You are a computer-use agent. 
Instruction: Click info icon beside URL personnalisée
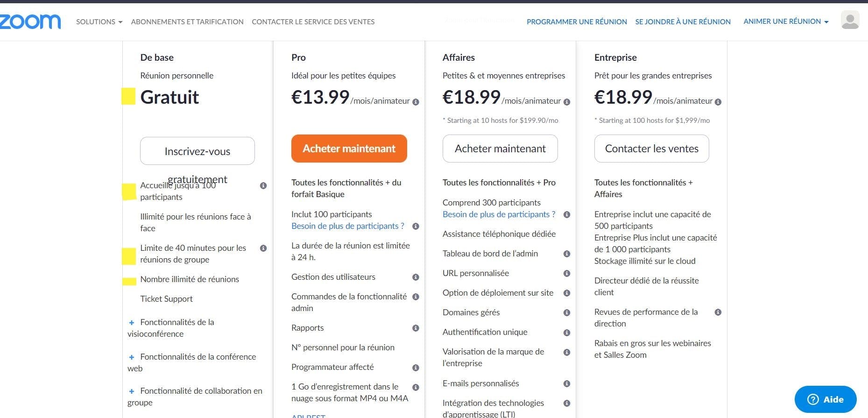coord(567,274)
